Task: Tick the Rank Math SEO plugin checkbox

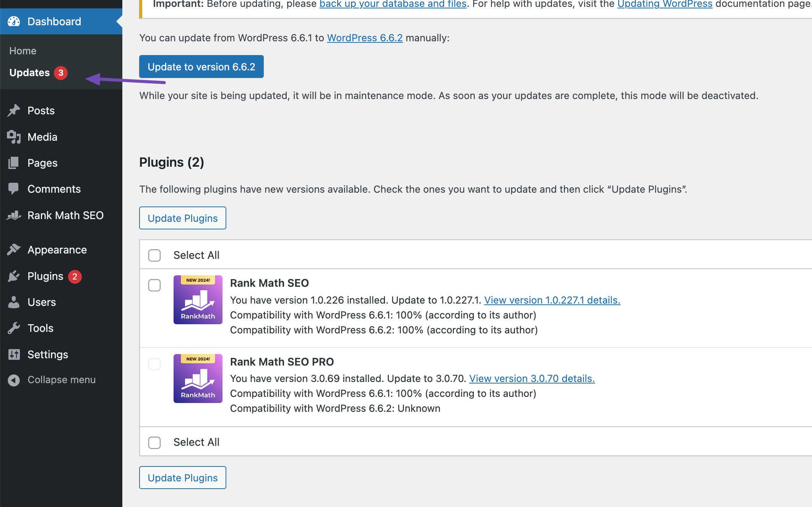Action: [154, 285]
